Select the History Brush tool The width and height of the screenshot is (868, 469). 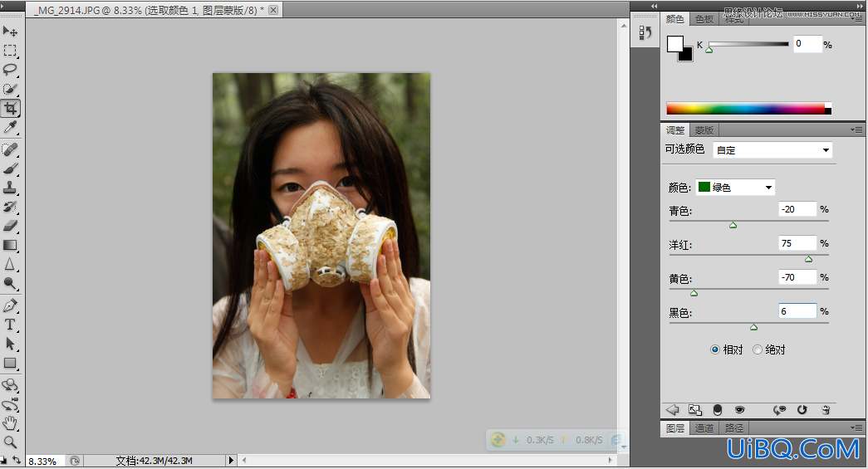pos(10,207)
